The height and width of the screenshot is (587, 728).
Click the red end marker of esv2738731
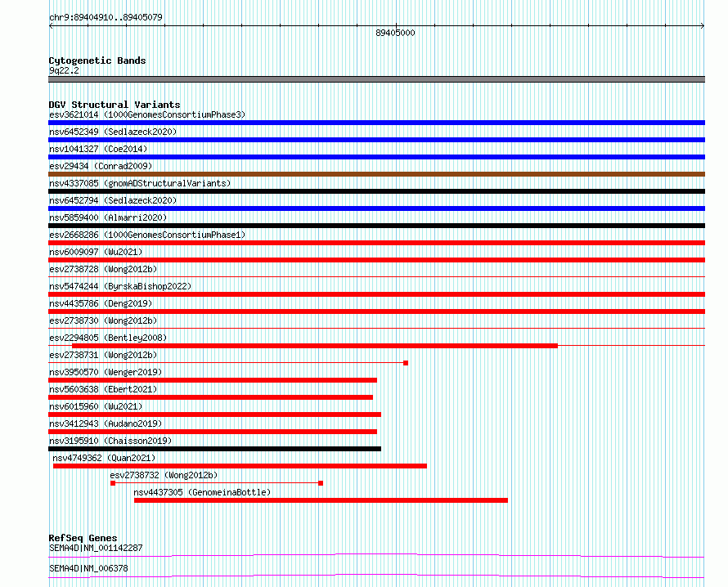[x=406, y=363]
